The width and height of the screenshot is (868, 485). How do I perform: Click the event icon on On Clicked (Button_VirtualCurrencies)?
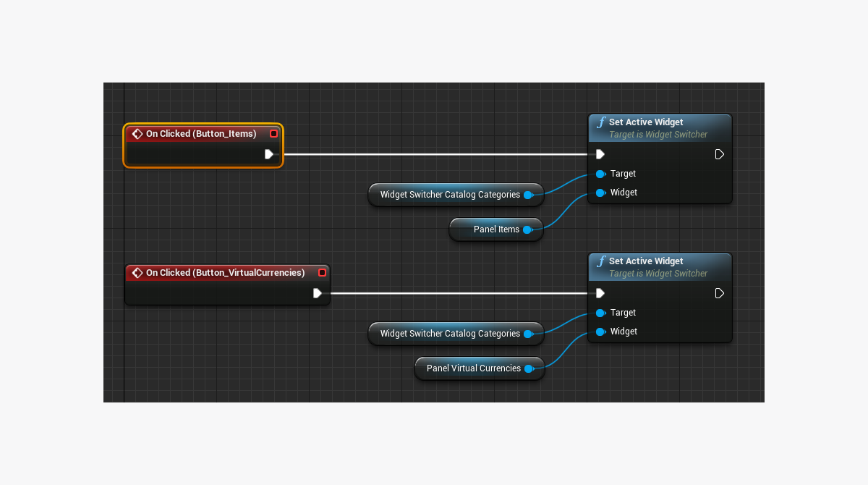[137, 273]
